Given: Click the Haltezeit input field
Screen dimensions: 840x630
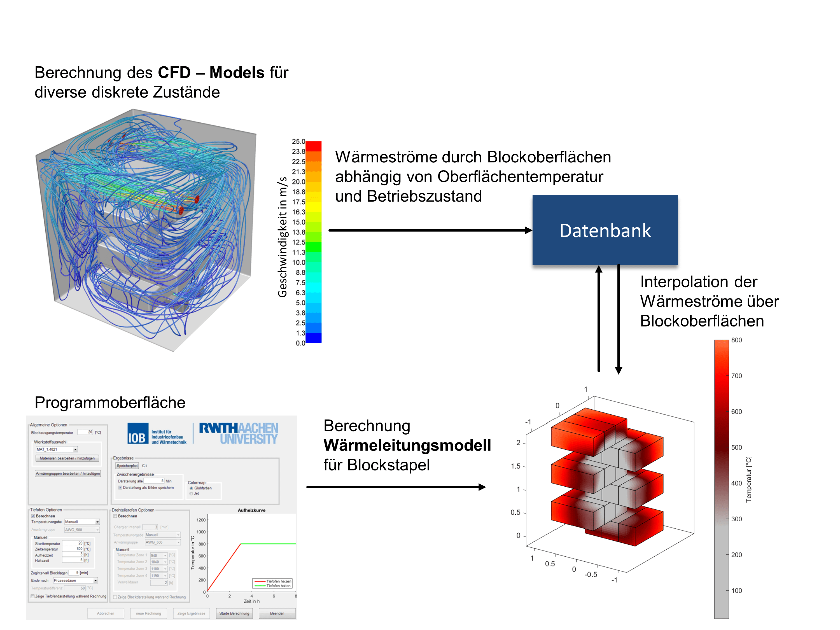Looking at the screenshot, I should 73,560.
